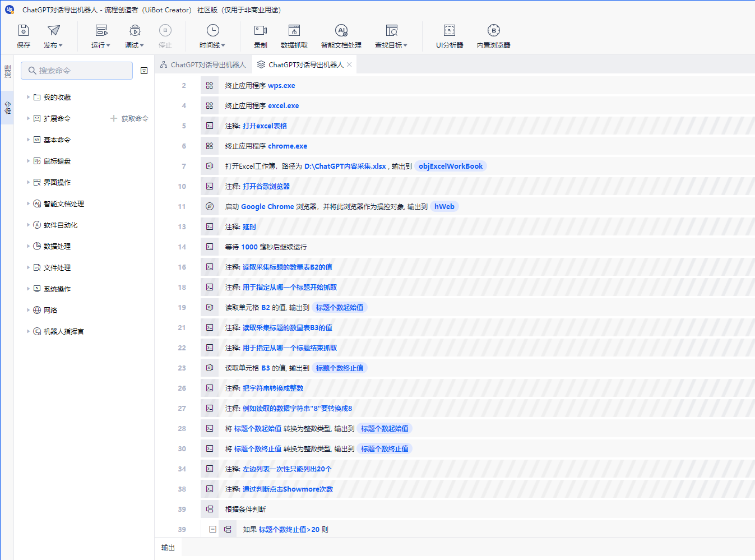Click the 发布 publish icon

pyautogui.click(x=53, y=30)
